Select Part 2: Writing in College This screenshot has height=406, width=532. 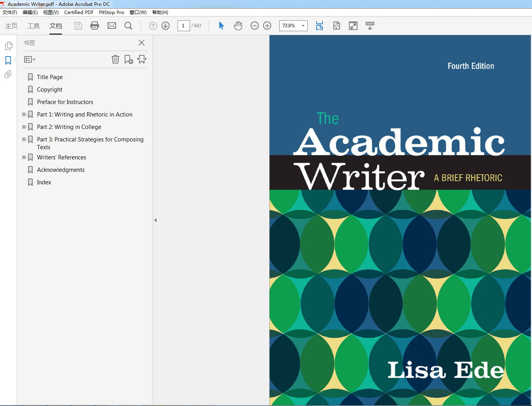click(x=69, y=127)
